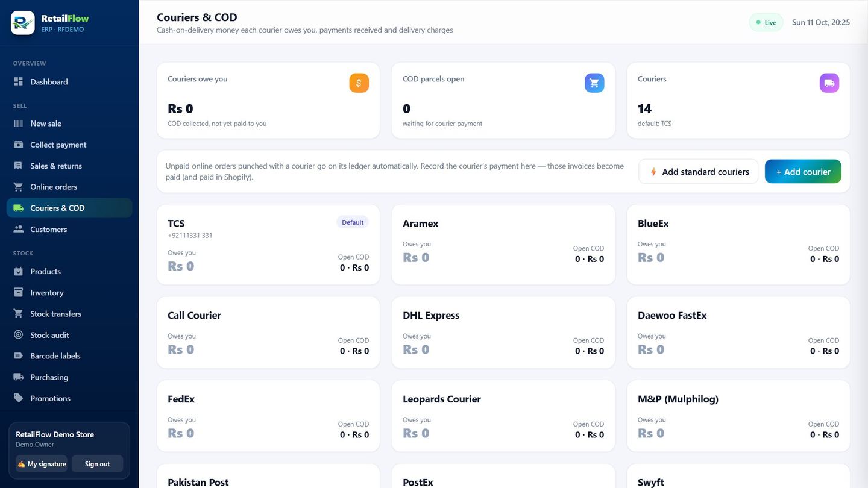Open the Aramex courier card
This screenshot has height=488, width=868.
pos(503,245)
